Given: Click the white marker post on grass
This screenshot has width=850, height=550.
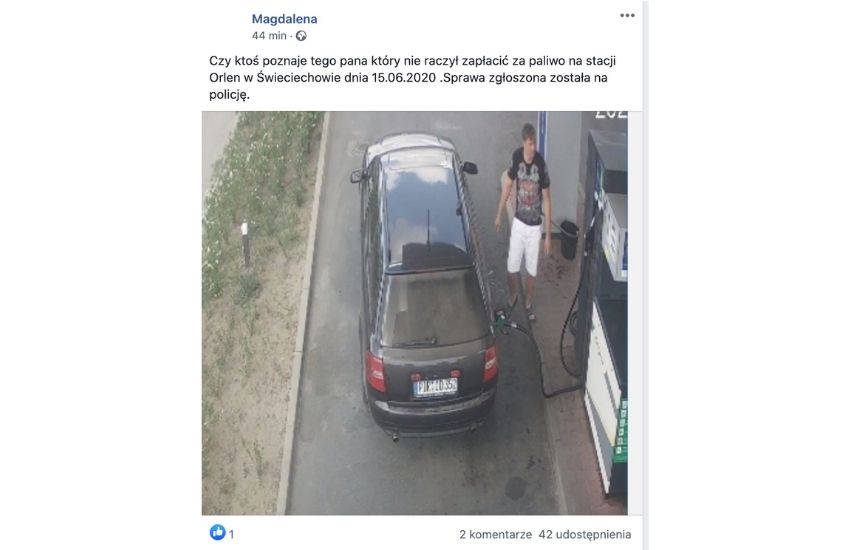Looking at the screenshot, I should click(245, 244).
